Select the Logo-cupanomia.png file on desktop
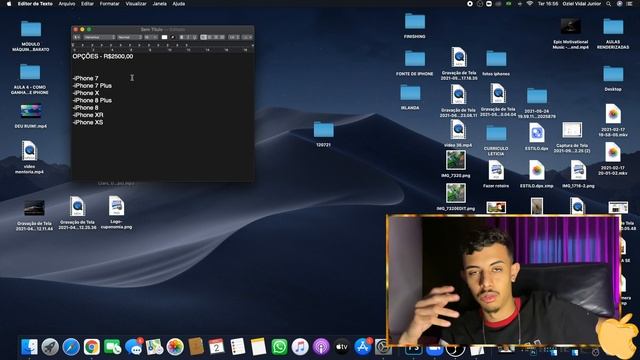 (116, 206)
